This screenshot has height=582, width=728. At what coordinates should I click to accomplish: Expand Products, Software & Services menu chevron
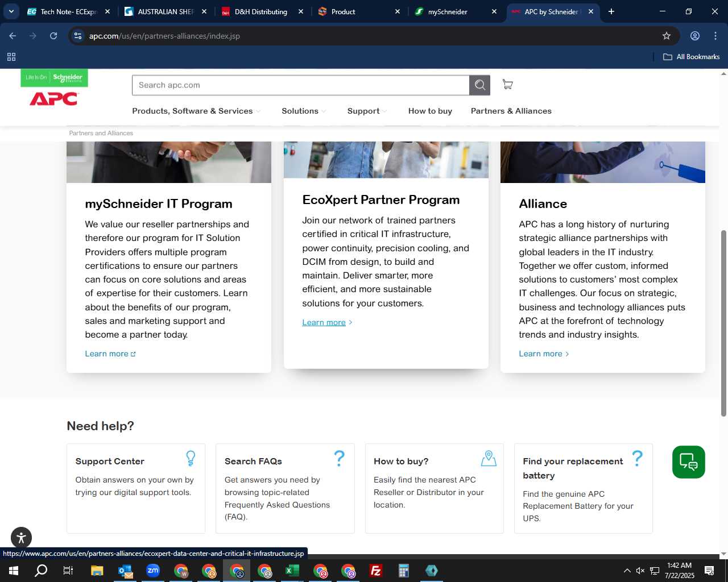click(258, 111)
